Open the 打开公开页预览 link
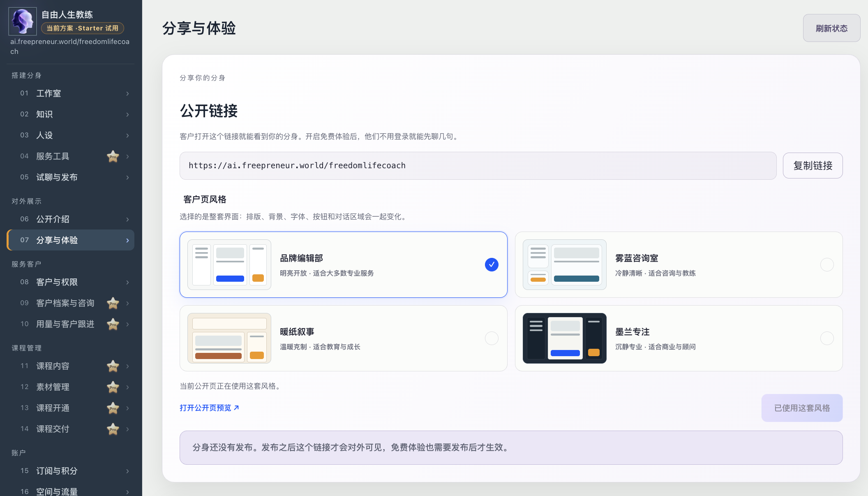 click(x=209, y=408)
